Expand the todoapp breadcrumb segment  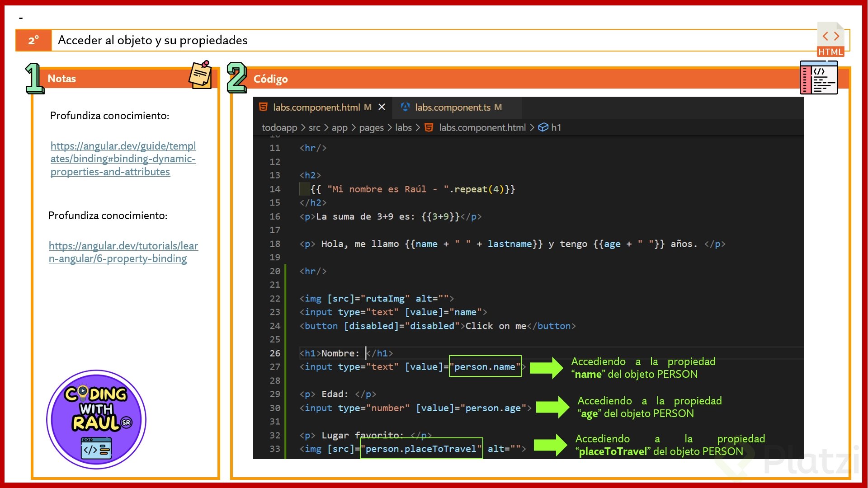pos(279,127)
